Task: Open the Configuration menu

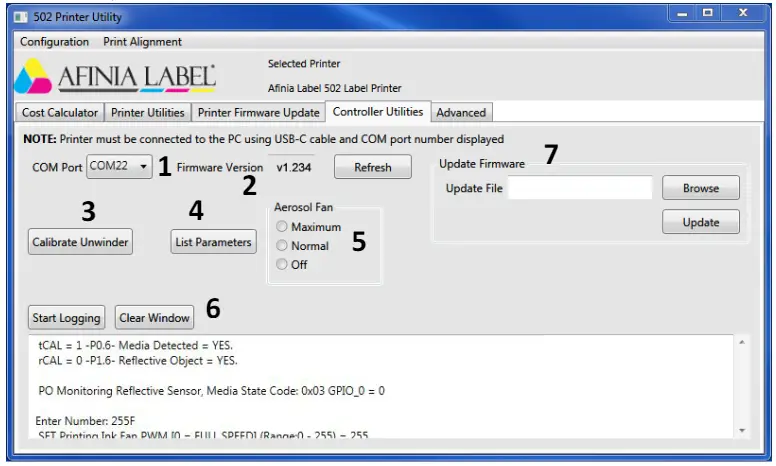Action: 54,42
